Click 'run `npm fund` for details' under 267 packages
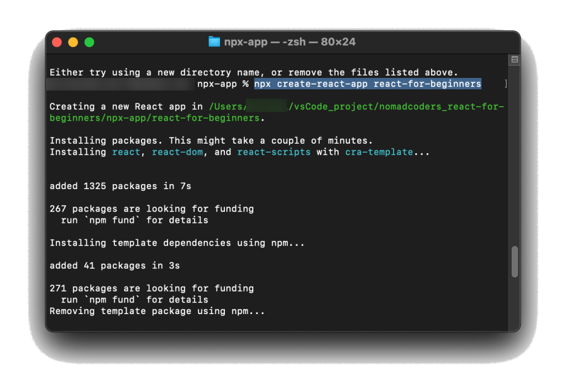566x392 pixels. [135, 220]
